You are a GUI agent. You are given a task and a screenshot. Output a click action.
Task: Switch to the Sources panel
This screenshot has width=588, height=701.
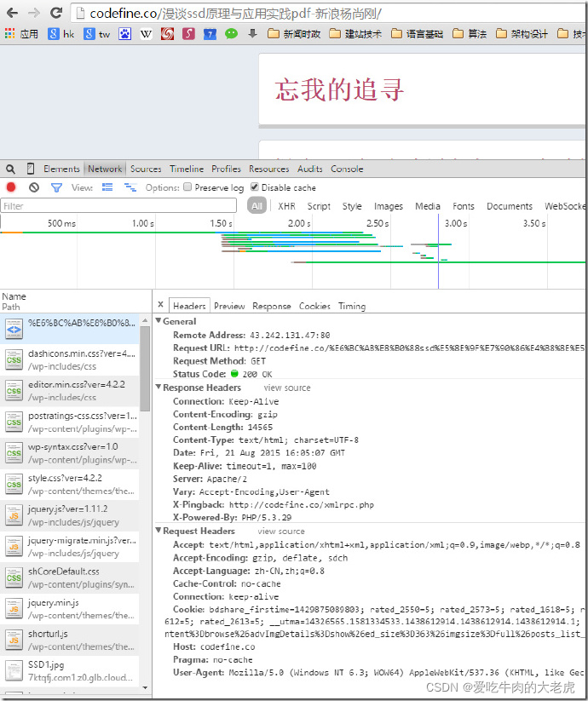point(146,169)
